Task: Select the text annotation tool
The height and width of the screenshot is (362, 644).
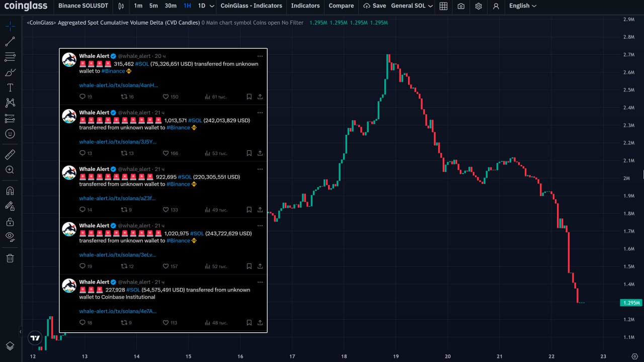Action: pyautogui.click(x=10, y=87)
